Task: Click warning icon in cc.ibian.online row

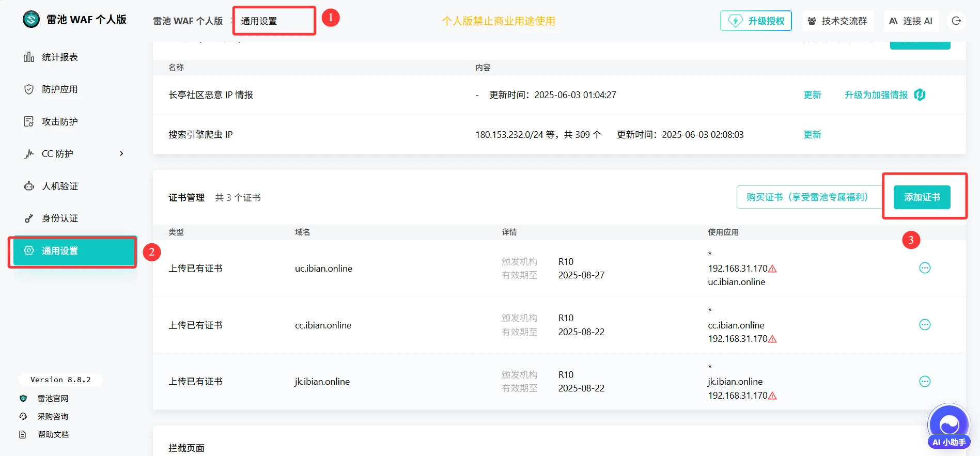Action: click(773, 339)
